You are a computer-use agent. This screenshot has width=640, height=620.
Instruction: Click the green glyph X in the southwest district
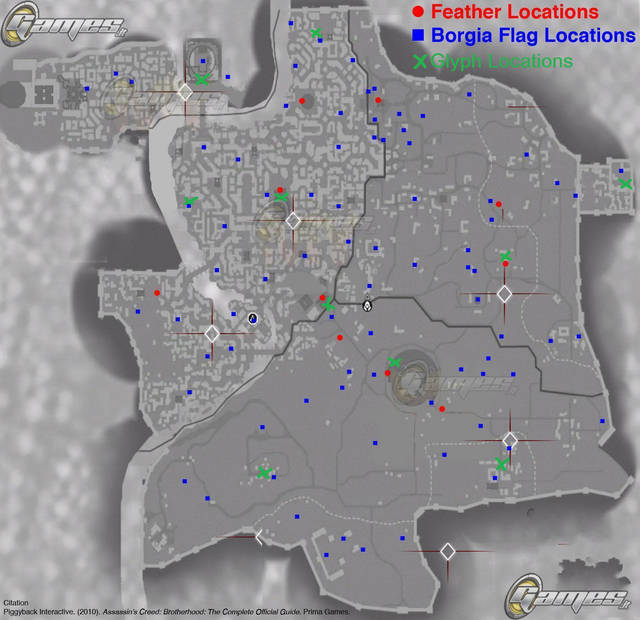(264, 472)
